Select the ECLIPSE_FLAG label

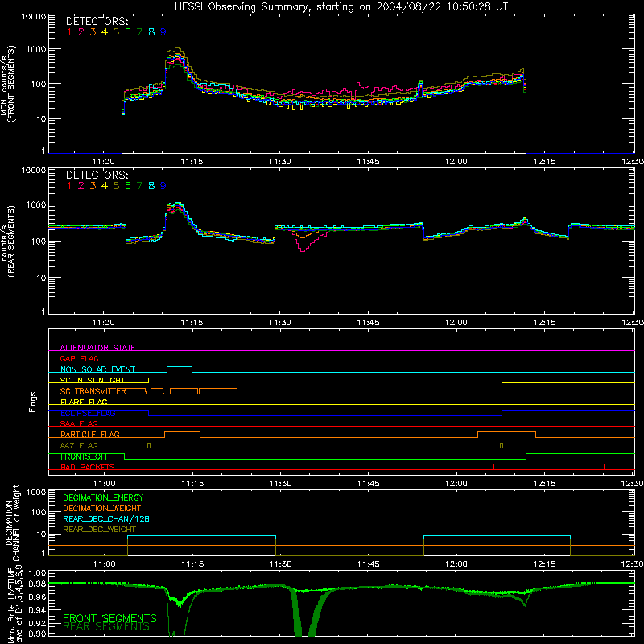tap(88, 413)
